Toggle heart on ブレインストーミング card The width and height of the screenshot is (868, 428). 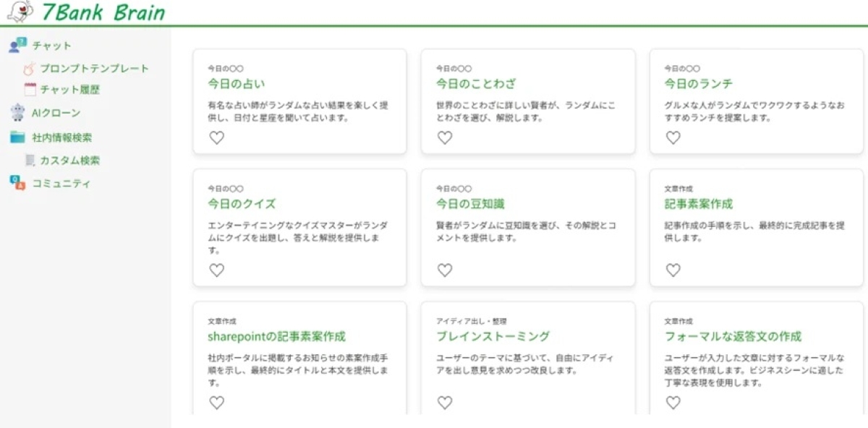[x=445, y=403]
